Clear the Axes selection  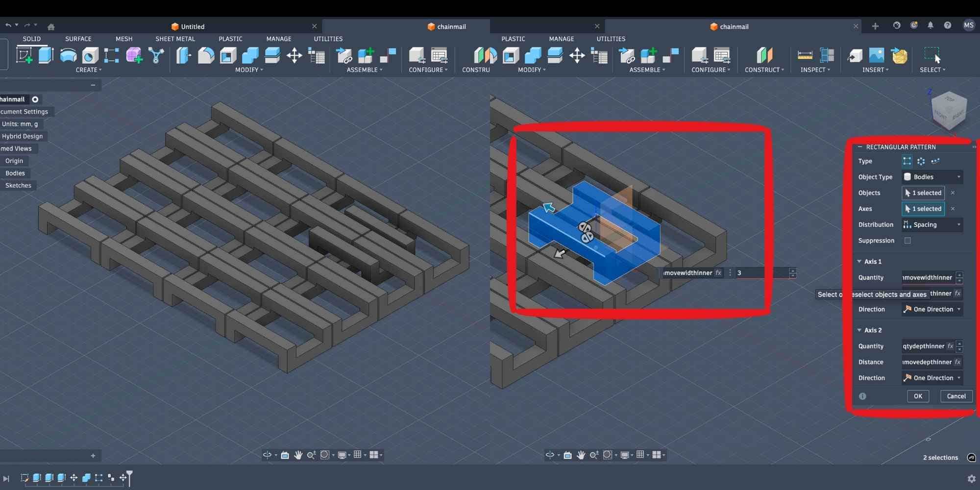click(953, 209)
